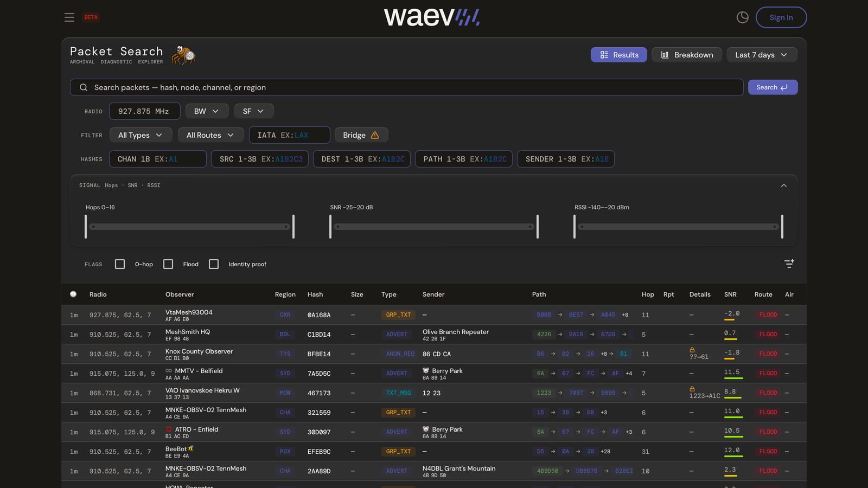
Task: Click the RSSI range slider track
Action: [678, 227]
